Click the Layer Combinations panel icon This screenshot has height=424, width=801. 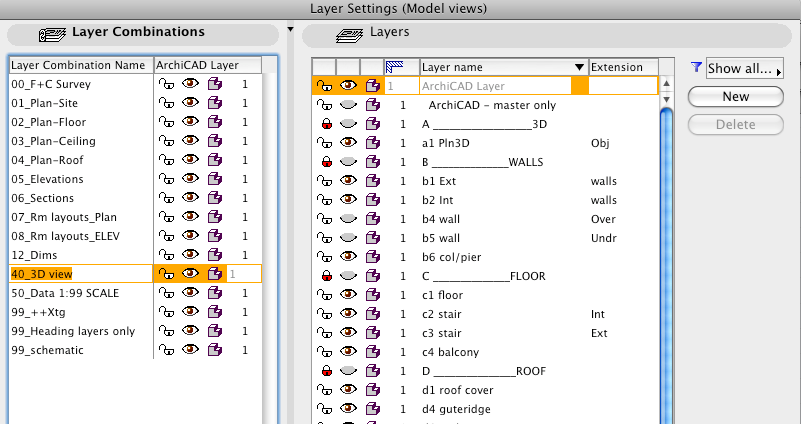pyautogui.click(x=52, y=35)
